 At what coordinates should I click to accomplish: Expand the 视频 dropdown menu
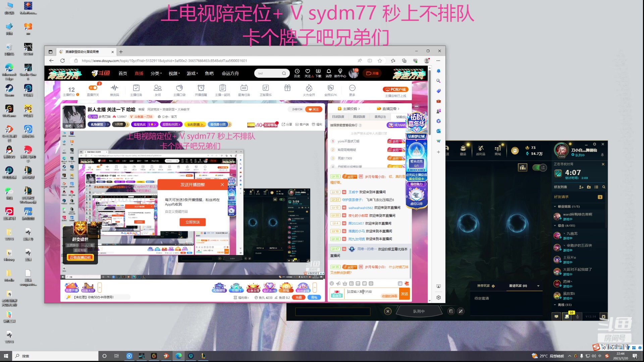pos(174,73)
